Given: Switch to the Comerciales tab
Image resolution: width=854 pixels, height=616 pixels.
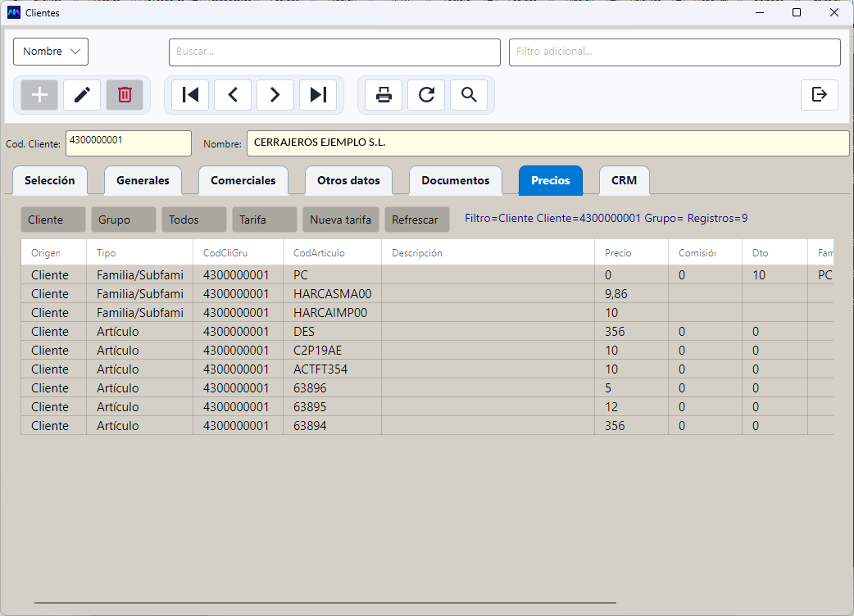Looking at the screenshot, I should coord(243,181).
